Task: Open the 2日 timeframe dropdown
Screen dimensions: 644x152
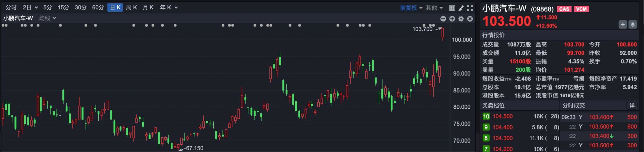Action: coord(30,7)
